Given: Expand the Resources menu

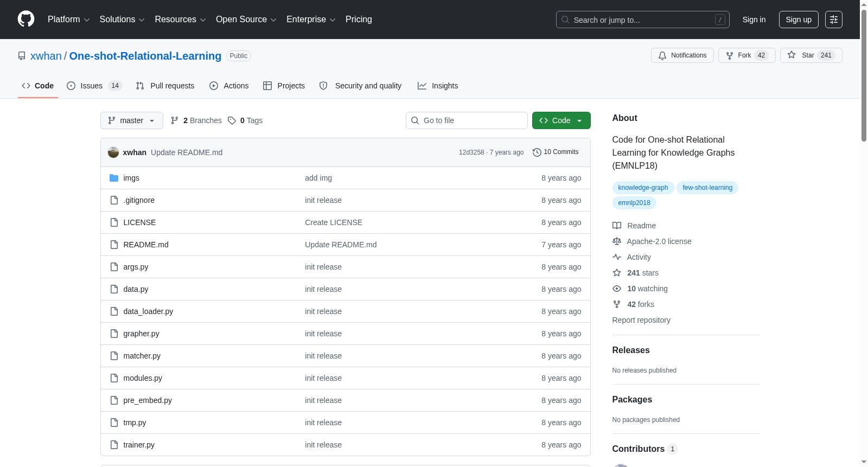Looking at the screenshot, I should coord(180,20).
